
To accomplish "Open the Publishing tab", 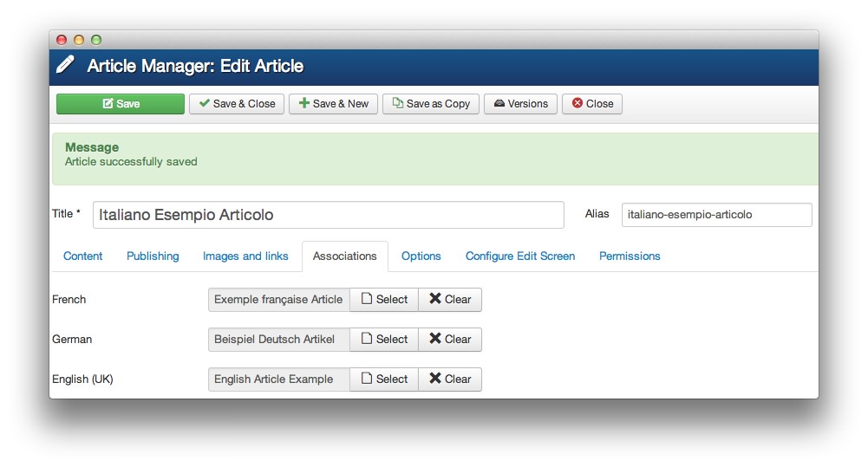I will (153, 256).
